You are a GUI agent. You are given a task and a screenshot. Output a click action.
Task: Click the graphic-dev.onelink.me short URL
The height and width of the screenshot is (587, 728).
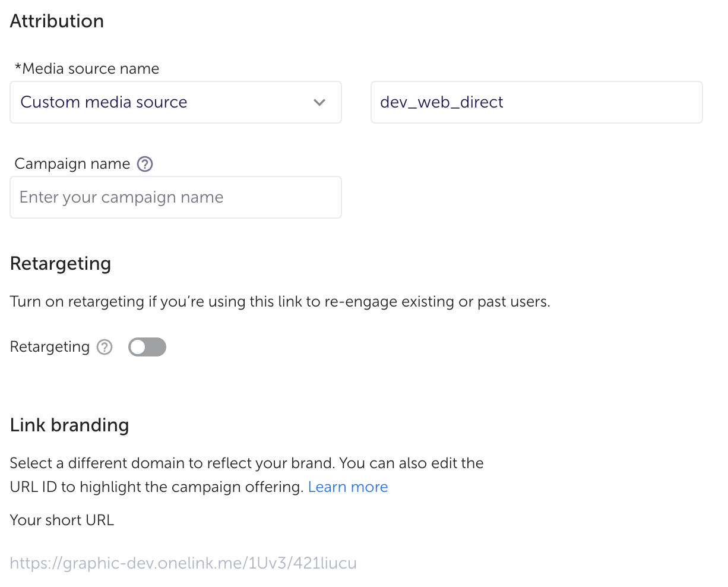pyautogui.click(x=183, y=563)
